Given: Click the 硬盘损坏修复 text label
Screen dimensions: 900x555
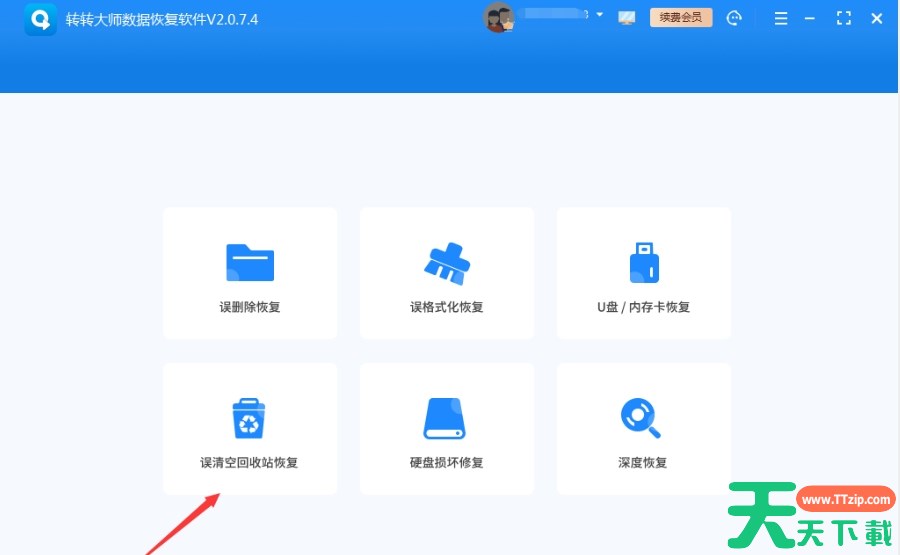Looking at the screenshot, I should (446, 463).
